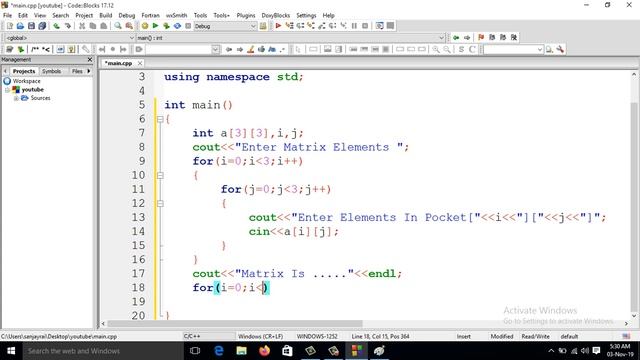Click the New file toolbar icon

[9, 26]
